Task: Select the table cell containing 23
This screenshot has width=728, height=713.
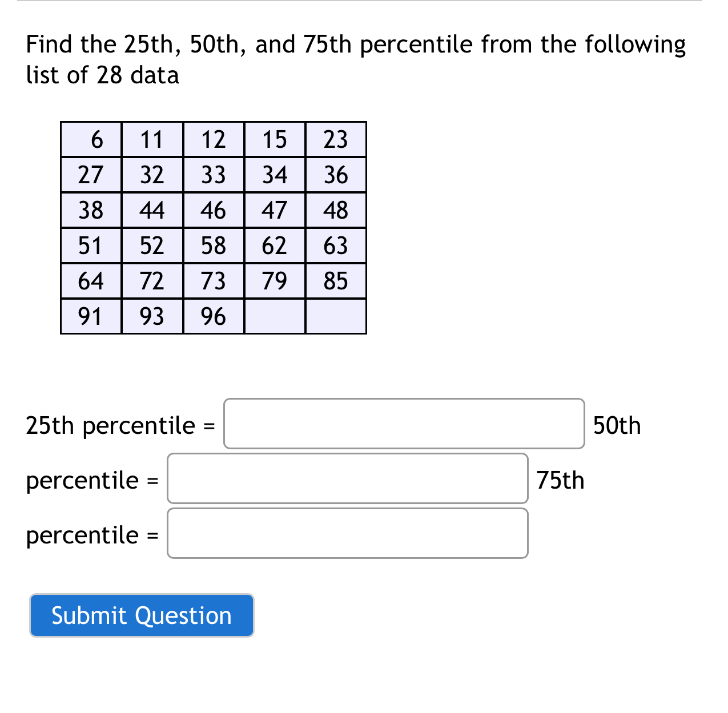Action: point(336,139)
